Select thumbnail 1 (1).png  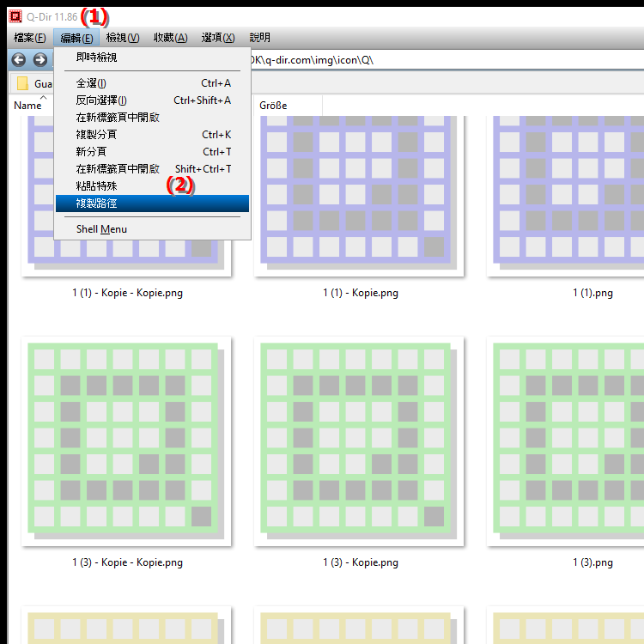(565, 197)
